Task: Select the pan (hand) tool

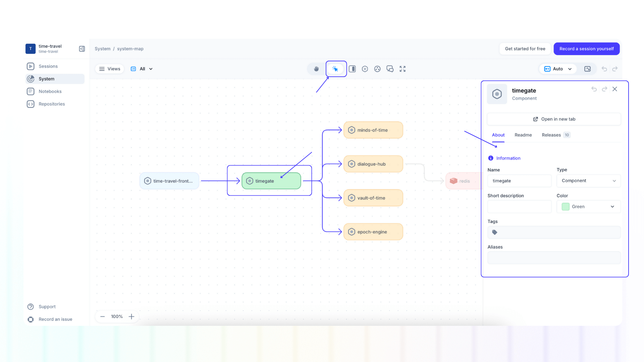Action: (316, 69)
